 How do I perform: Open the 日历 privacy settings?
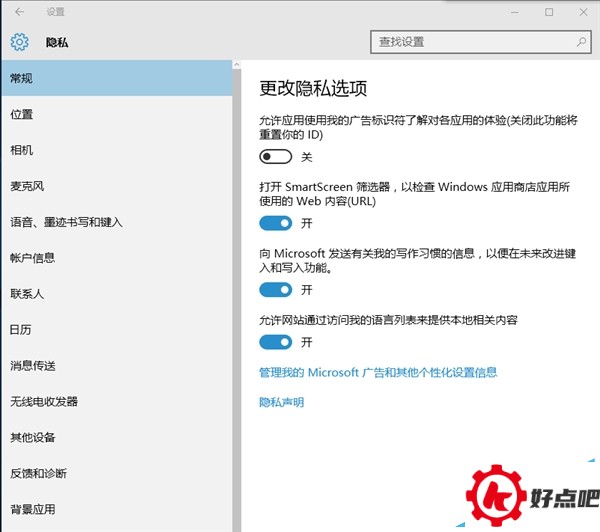coord(117,330)
